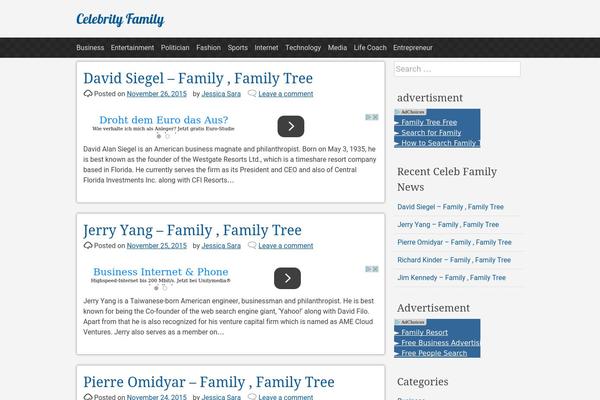Open sidebar Jerry Yang – Family, Family Tree link
600x400 pixels.
(x=448, y=225)
